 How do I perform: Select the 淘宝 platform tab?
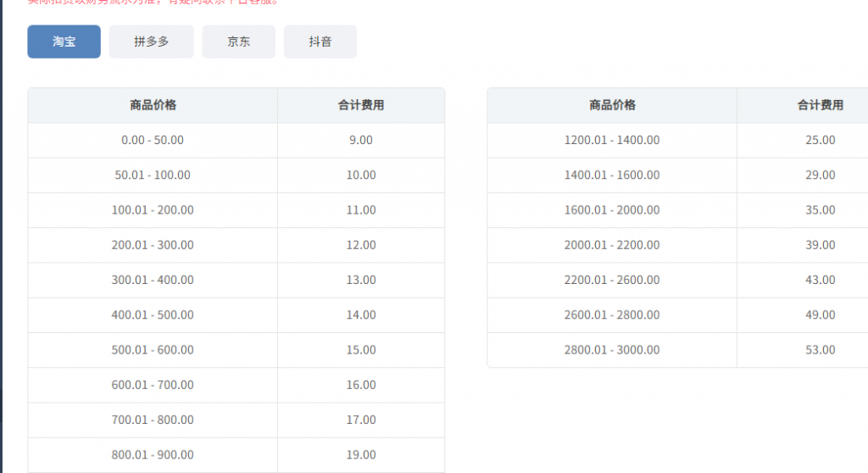64,42
